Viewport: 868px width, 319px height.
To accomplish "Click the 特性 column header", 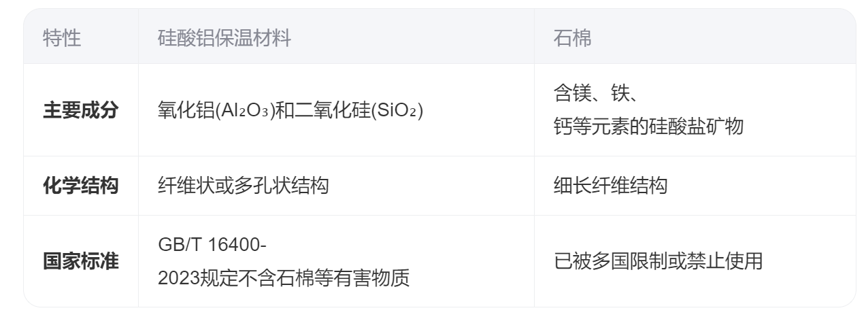I will coord(62,38).
